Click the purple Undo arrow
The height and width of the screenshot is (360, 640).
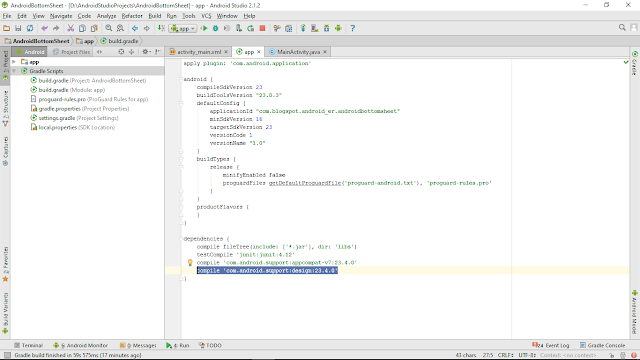click(x=44, y=28)
